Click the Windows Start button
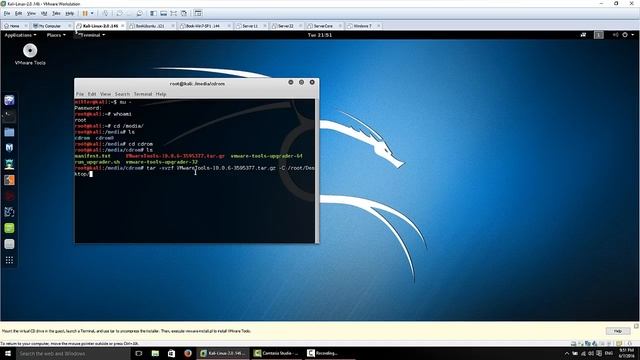This screenshot has width=640, height=360. point(8,353)
